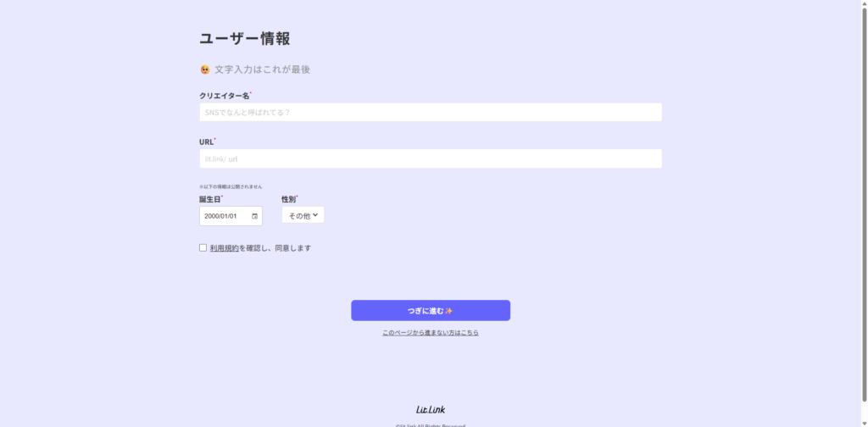Click the Lit.Link logo in the footer
Image resolution: width=868 pixels, height=427 pixels.
[431, 409]
